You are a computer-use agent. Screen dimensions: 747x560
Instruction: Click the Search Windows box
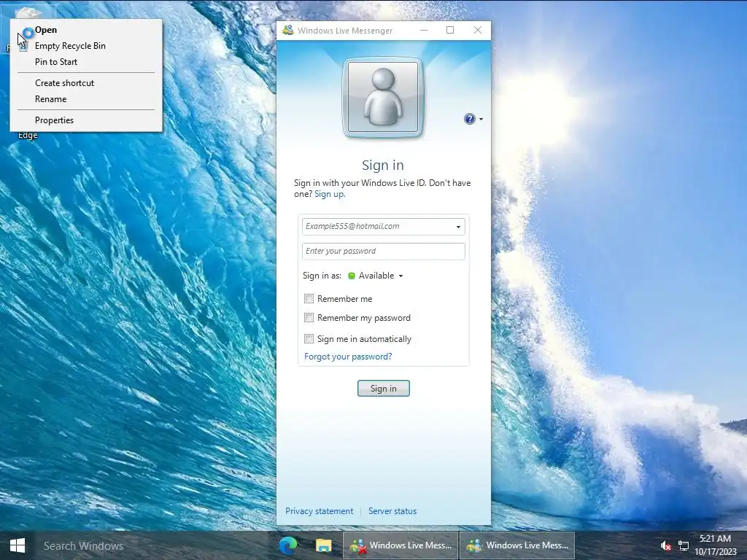click(x=152, y=545)
